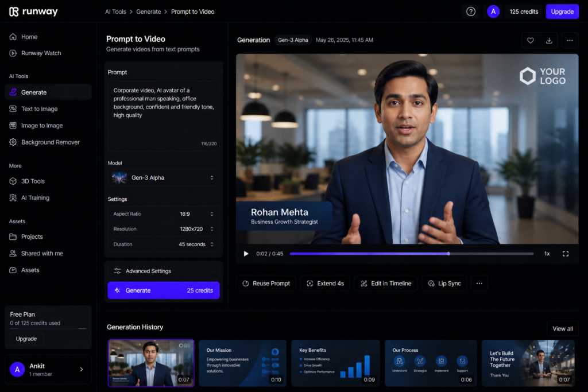The width and height of the screenshot is (588, 392).
Task: Select first history thumbnail 0:07 avatar
Action: pyautogui.click(x=151, y=363)
